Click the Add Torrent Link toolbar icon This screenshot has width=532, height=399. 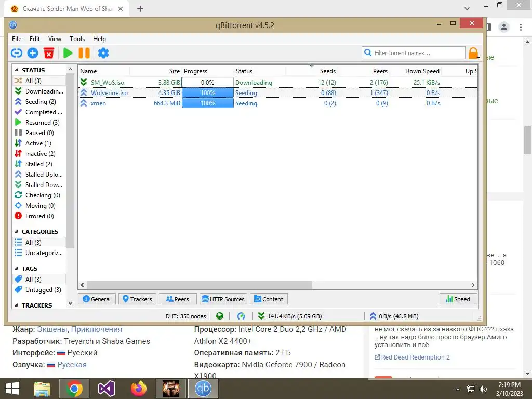point(16,54)
